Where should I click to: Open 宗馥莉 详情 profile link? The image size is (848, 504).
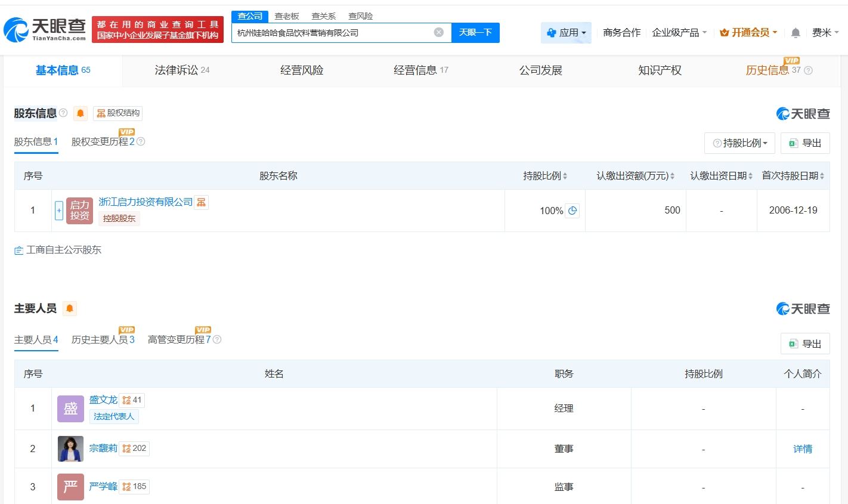point(802,449)
